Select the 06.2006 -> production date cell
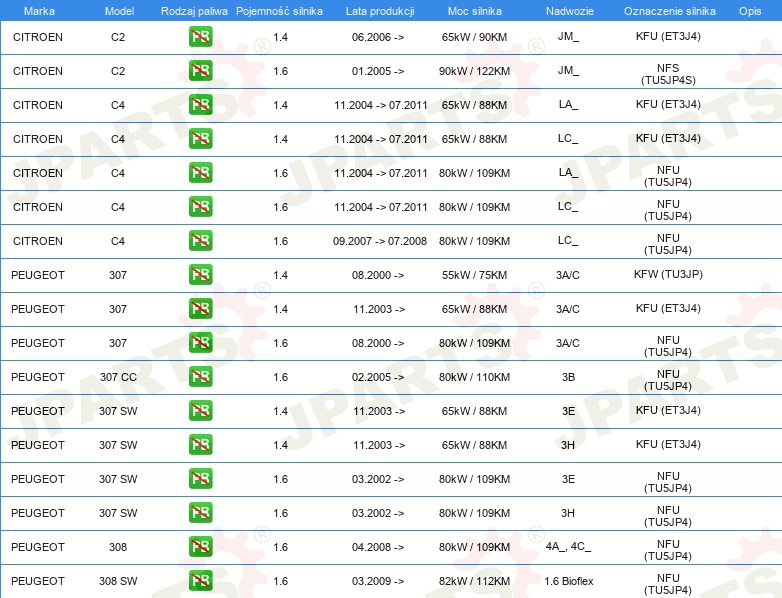Image resolution: width=782 pixels, height=598 pixels. [378, 37]
